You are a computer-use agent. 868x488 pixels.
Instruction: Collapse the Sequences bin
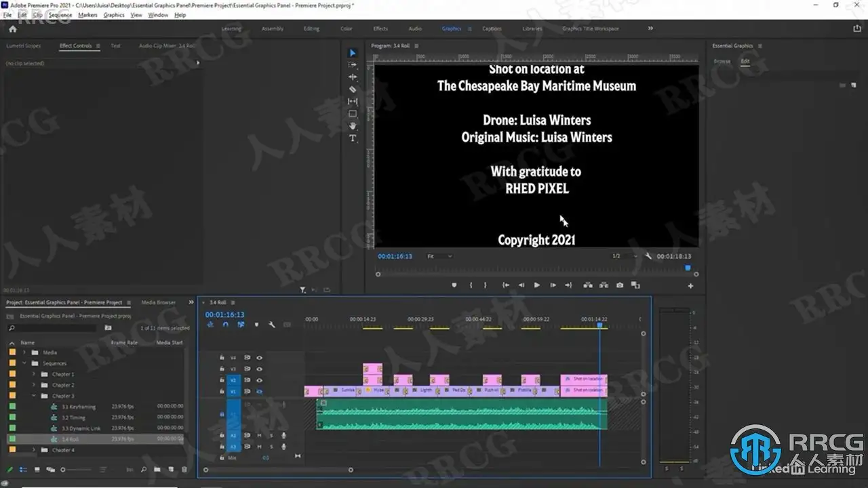pyautogui.click(x=24, y=363)
